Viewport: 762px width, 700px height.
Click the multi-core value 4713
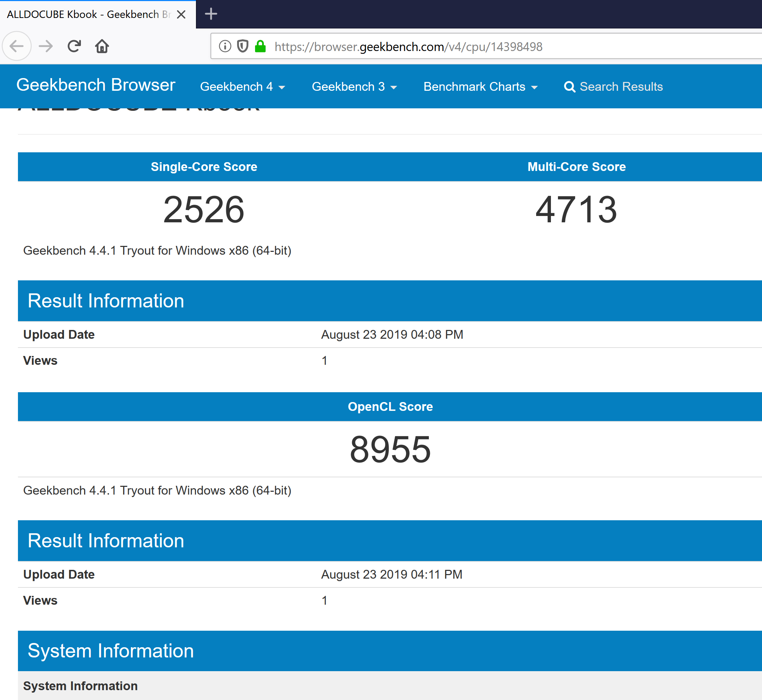(x=576, y=209)
